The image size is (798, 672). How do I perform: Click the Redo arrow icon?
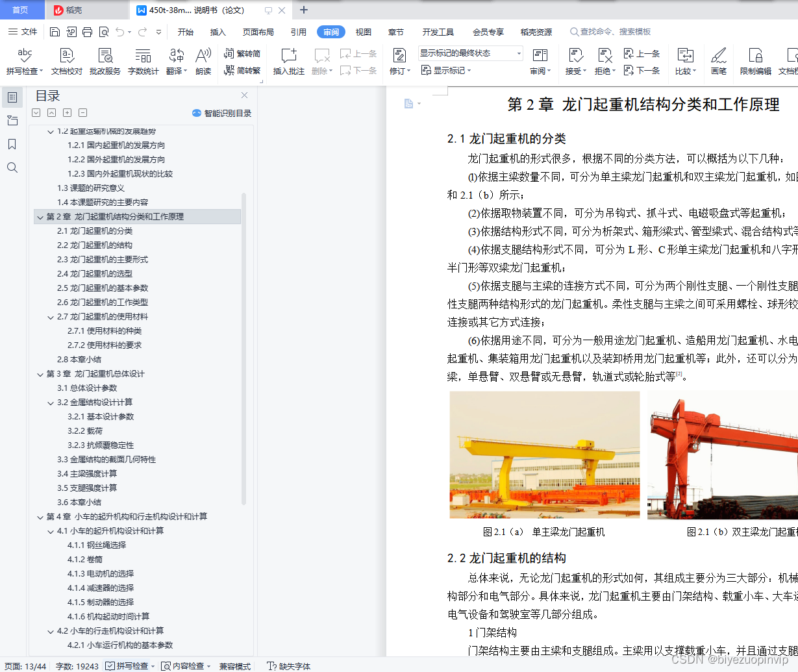tap(142, 32)
